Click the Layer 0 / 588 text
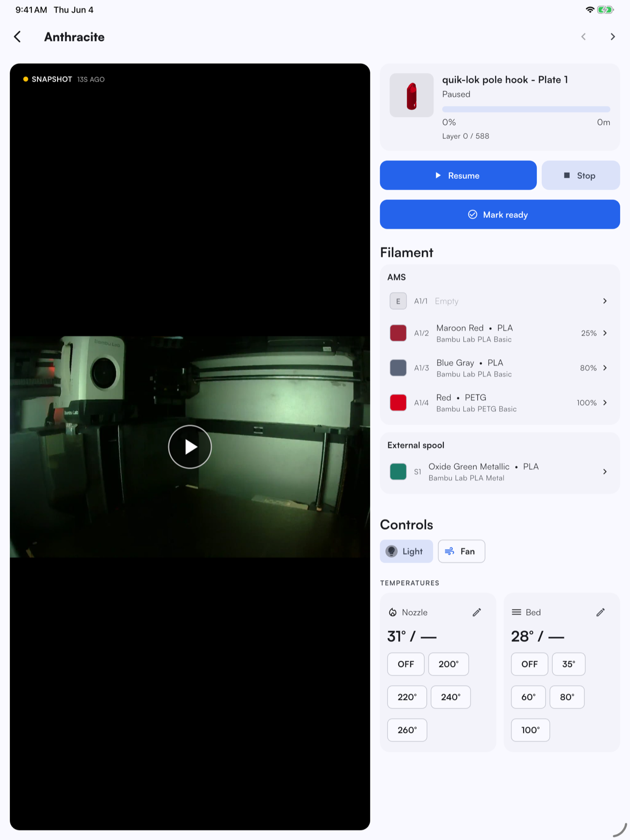Screen dimensions: 630x840 [x=466, y=136]
